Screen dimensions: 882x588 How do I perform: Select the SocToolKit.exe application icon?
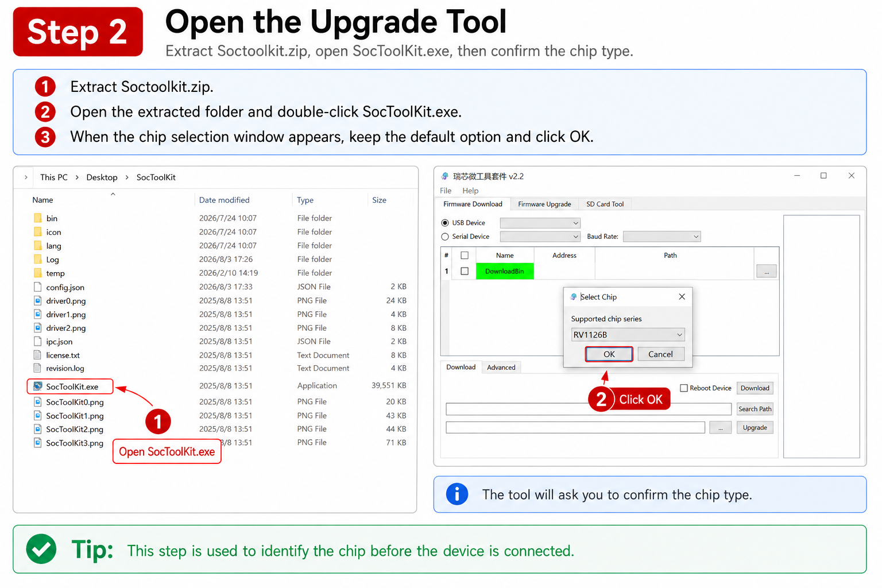pos(38,386)
